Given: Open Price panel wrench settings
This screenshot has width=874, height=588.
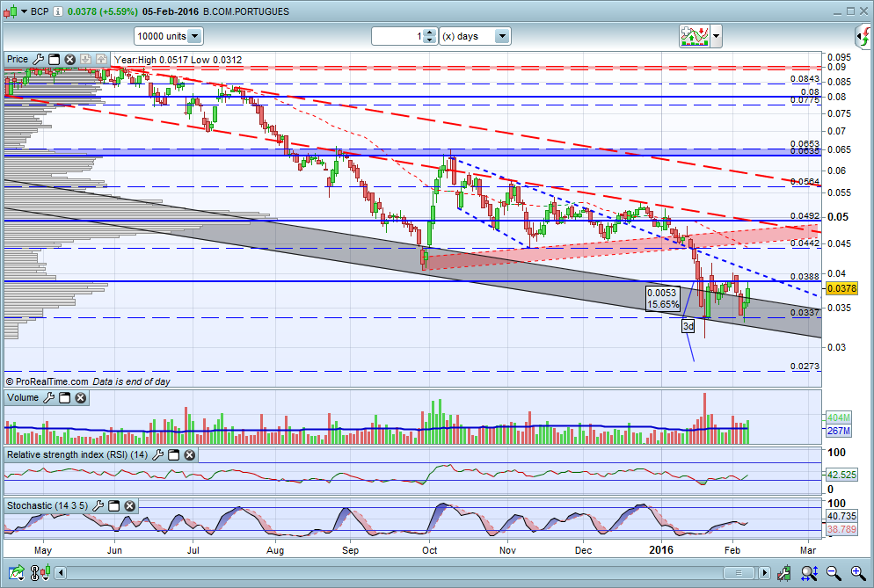Looking at the screenshot, I should (x=38, y=59).
